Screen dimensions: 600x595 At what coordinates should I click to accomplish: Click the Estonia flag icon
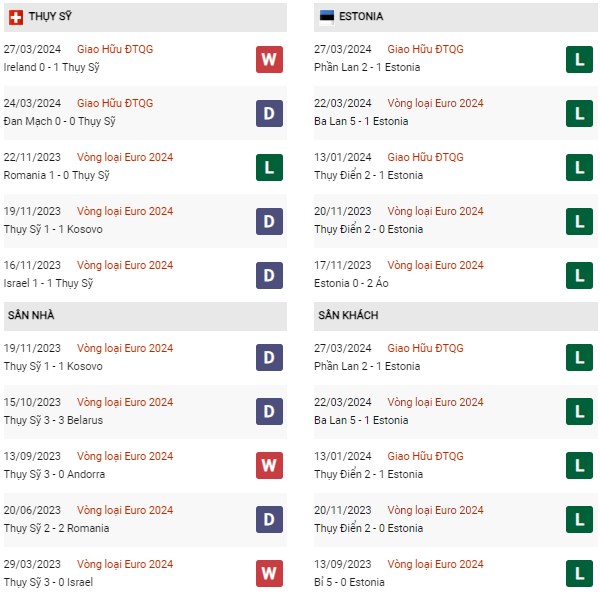click(326, 17)
